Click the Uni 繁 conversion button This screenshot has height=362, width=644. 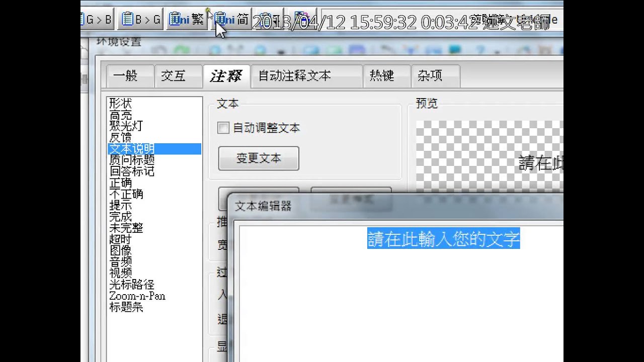187,20
